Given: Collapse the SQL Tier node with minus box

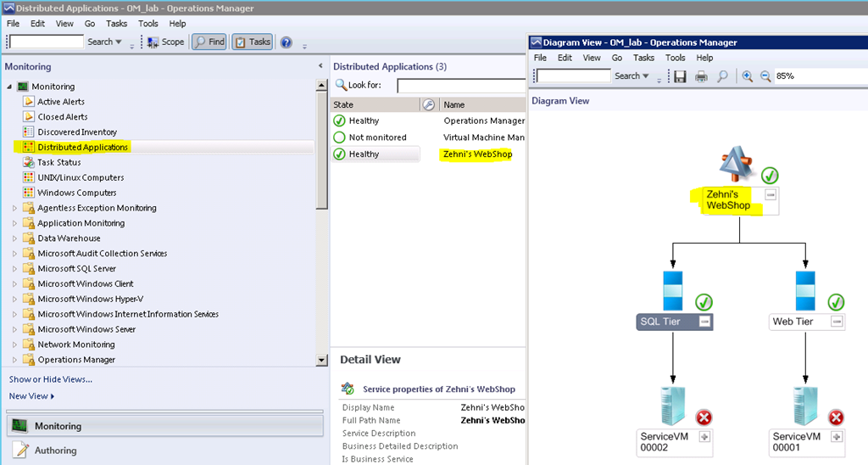Looking at the screenshot, I should 704,322.
